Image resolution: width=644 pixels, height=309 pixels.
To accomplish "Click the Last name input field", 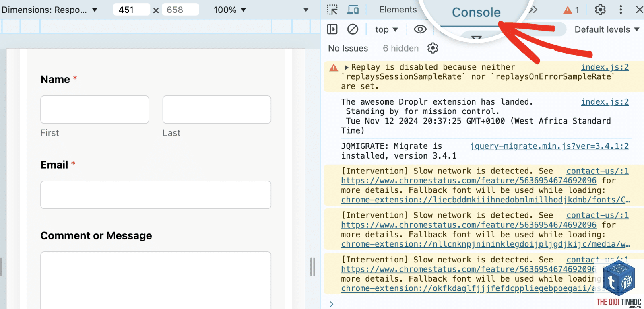I will pyautogui.click(x=217, y=109).
